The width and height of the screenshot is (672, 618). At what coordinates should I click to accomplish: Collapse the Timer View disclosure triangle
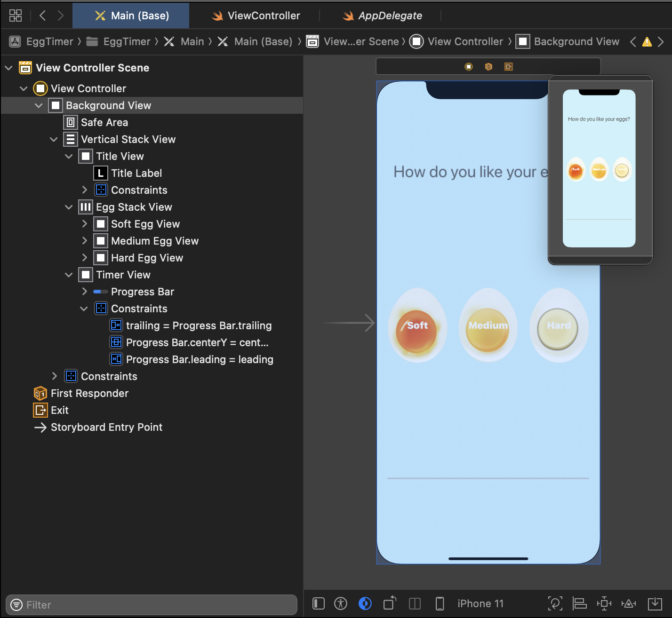pyautogui.click(x=69, y=275)
